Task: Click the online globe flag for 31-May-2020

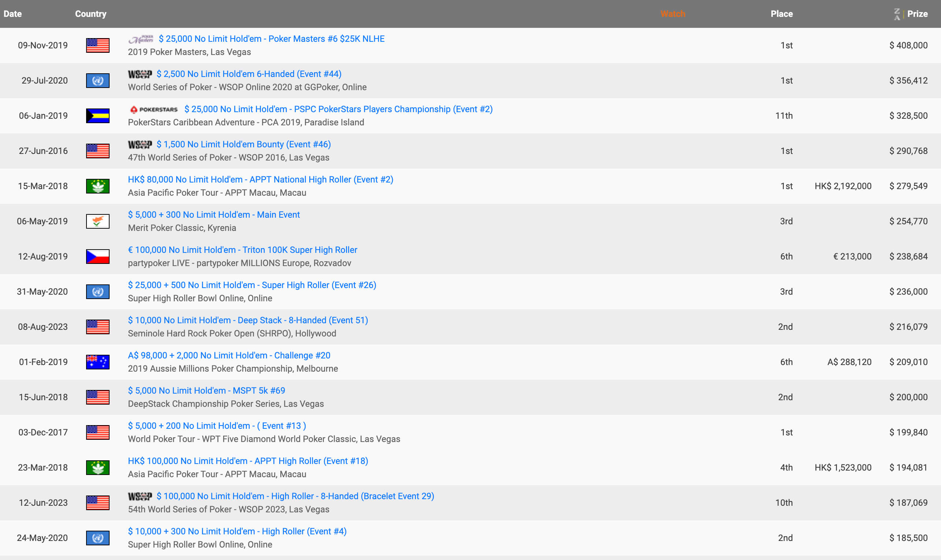Action: point(98,292)
